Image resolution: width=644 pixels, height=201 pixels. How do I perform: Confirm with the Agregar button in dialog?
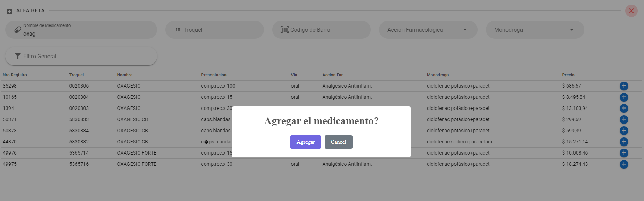click(x=305, y=142)
